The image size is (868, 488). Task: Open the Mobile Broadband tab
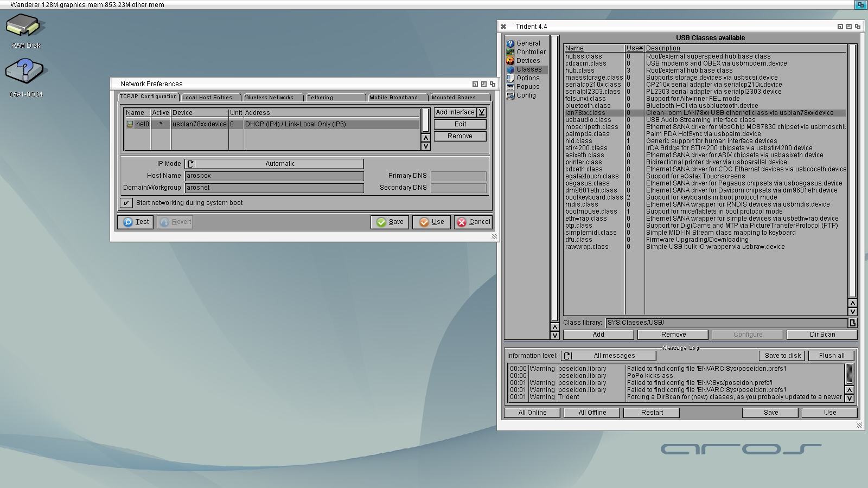click(398, 98)
